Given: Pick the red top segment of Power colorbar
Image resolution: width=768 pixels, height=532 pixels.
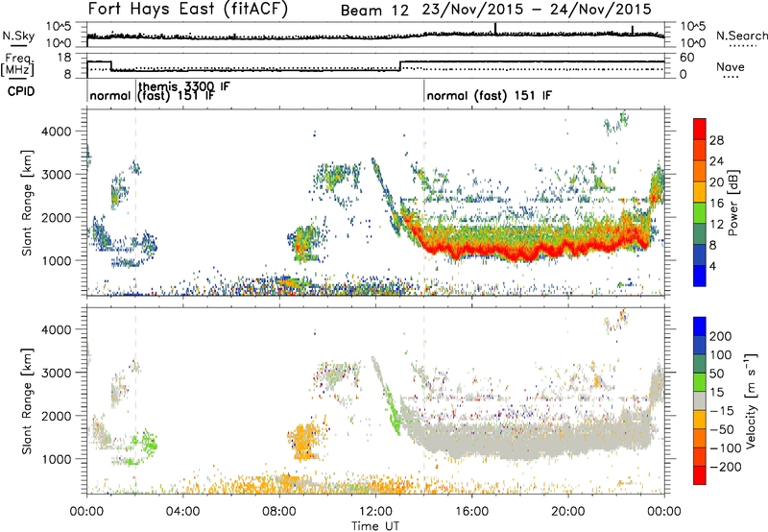Looking at the screenshot, I should pyautogui.click(x=700, y=130).
